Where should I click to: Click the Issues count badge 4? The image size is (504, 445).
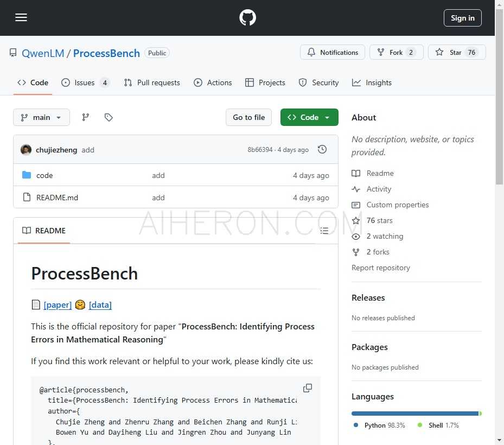point(105,82)
